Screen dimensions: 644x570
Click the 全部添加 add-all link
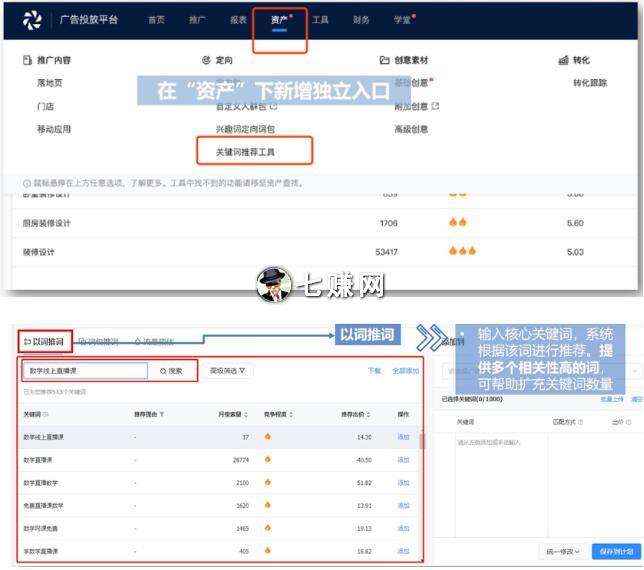click(405, 371)
